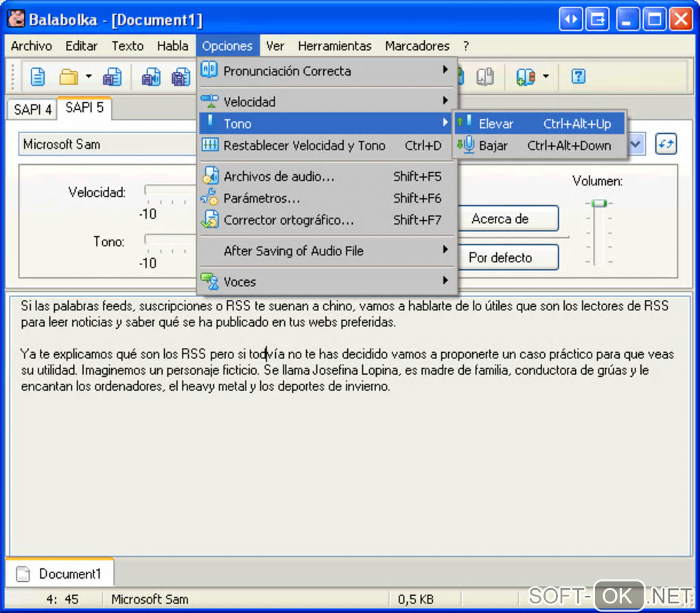The height and width of the screenshot is (613, 700).
Task: Open the Editar menu
Action: pyautogui.click(x=81, y=45)
